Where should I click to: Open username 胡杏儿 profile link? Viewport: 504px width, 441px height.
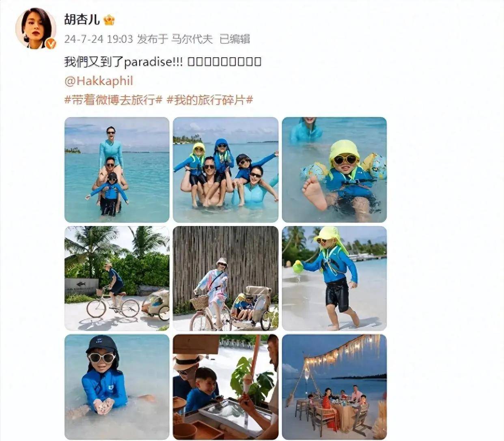coord(82,19)
